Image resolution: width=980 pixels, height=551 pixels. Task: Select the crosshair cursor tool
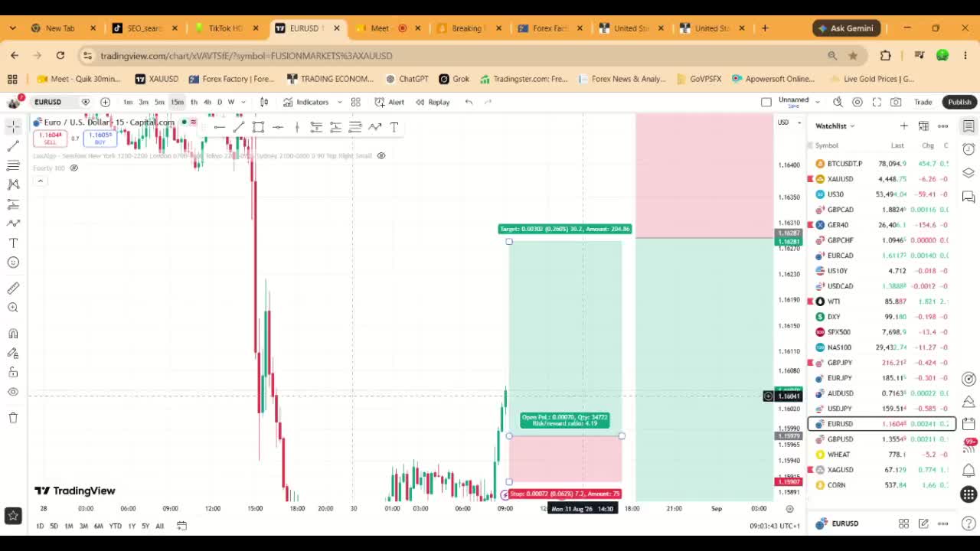point(13,126)
